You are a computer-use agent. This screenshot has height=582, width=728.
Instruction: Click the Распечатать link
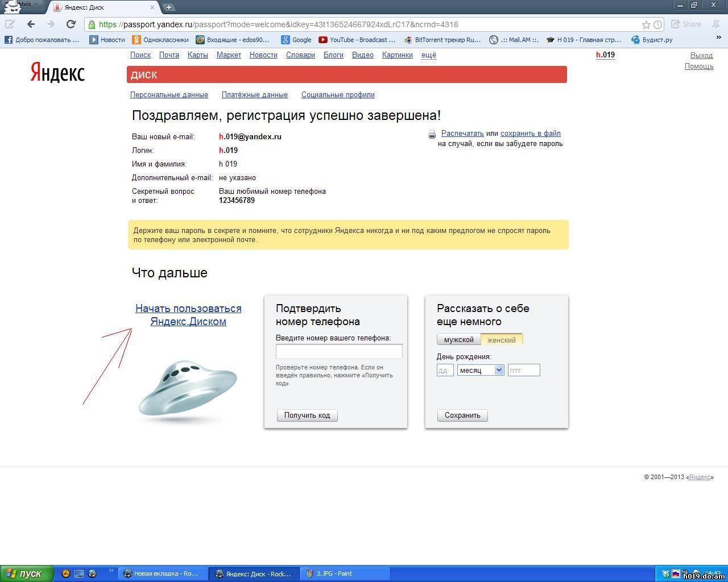(462, 134)
